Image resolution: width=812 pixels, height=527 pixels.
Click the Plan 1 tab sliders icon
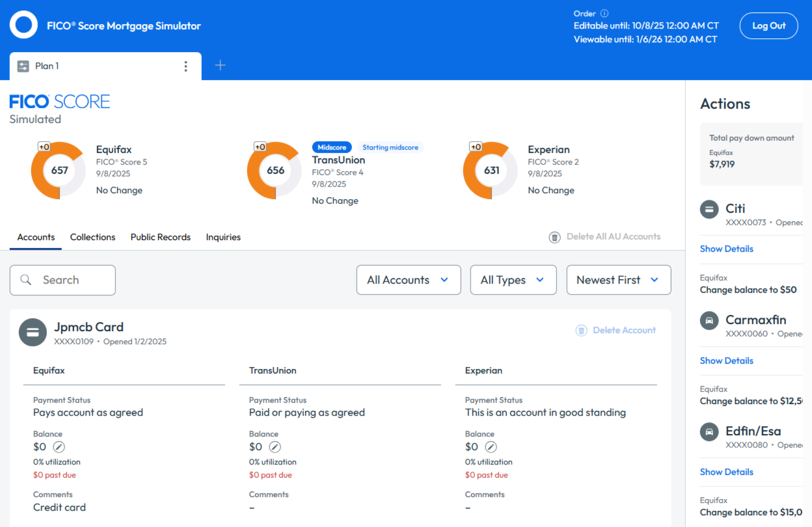point(23,66)
